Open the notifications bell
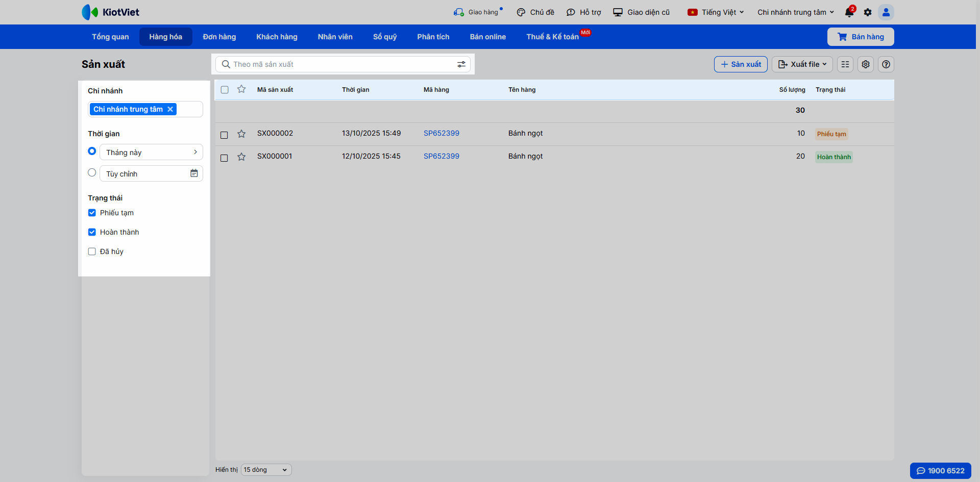980x482 pixels. pos(849,12)
